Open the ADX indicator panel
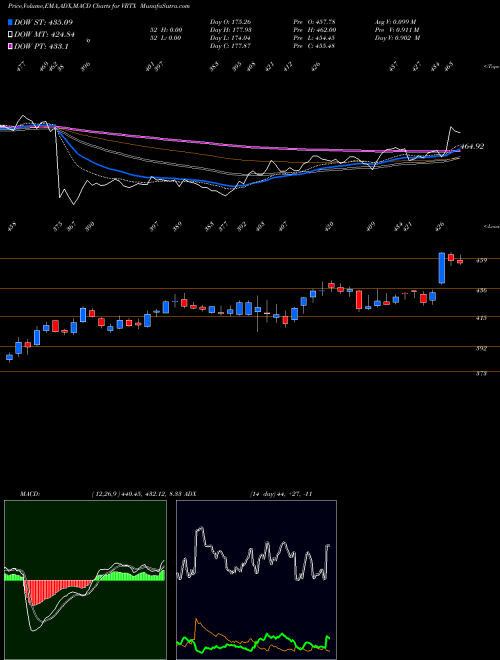The image size is (500, 660). (x=256, y=580)
